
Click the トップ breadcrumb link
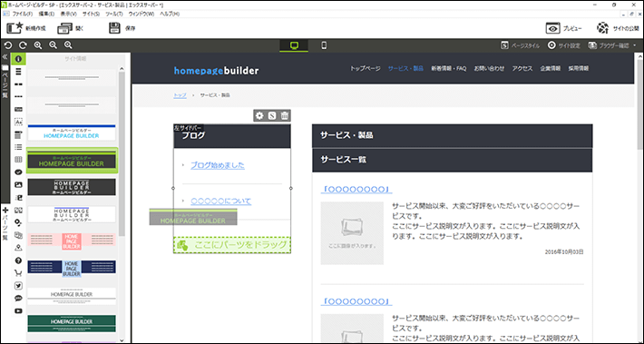click(x=180, y=95)
